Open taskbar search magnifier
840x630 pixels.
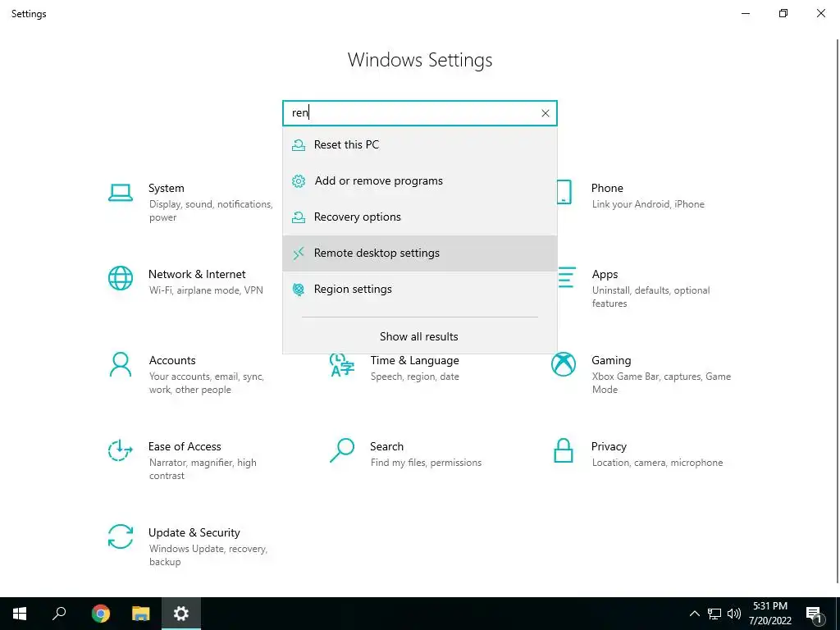pyautogui.click(x=59, y=614)
